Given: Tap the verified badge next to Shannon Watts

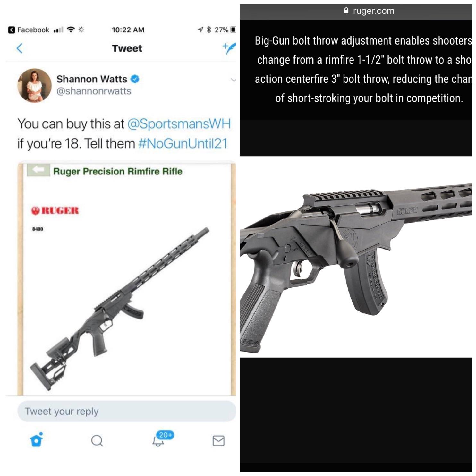Looking at the screenshot, I should (135, 79).
